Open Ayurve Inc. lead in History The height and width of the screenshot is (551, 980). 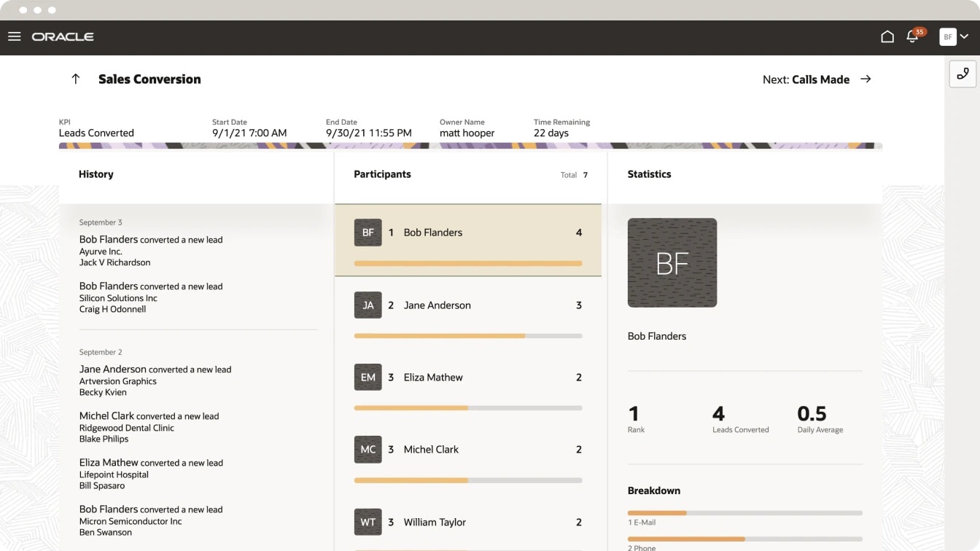tap(101, 251)
